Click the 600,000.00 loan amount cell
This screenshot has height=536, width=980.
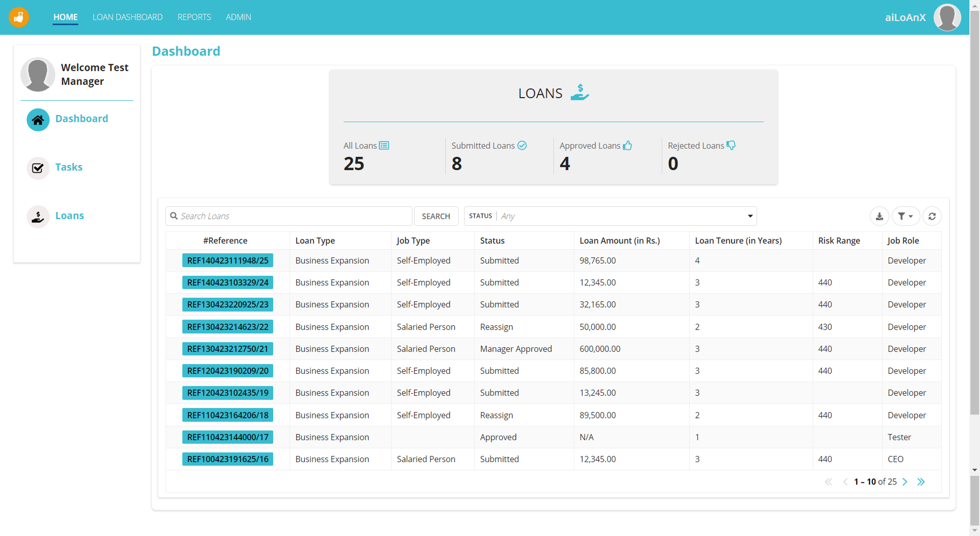point(600,349)
